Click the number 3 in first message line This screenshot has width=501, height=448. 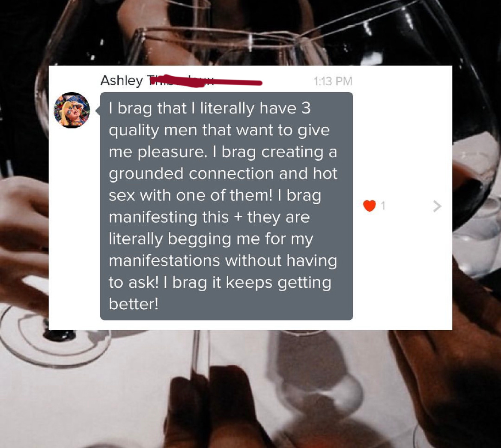[306, 108]
